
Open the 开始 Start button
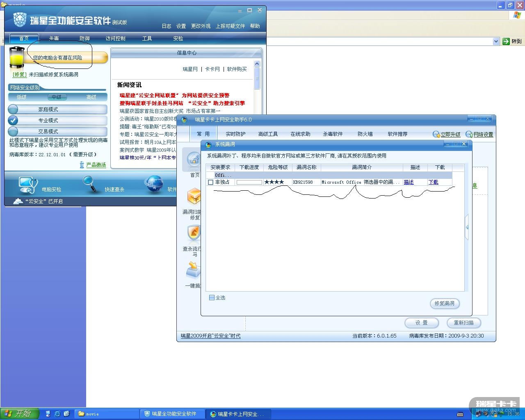click(x=20, y=413)
